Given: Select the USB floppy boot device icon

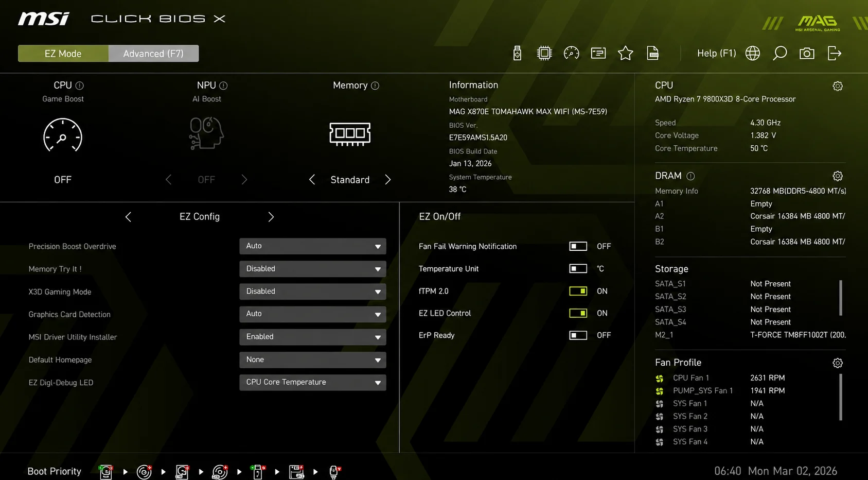Looking at the screenshot, I should point(296,471).
